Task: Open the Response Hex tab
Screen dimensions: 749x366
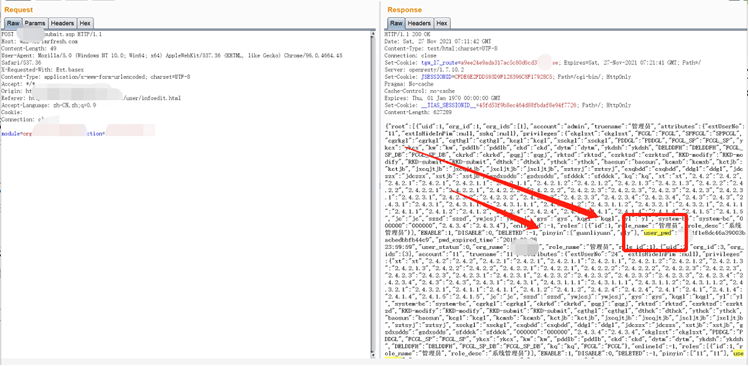Action: (442, 23)
